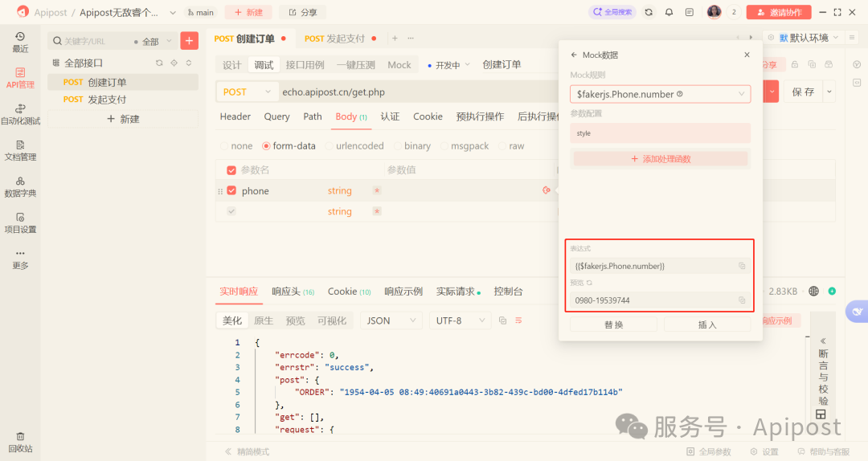The width and height of the screenshot is (868, 461).
Task: Toggle the select-all parameters checkbox
Action: coord(231,170)
